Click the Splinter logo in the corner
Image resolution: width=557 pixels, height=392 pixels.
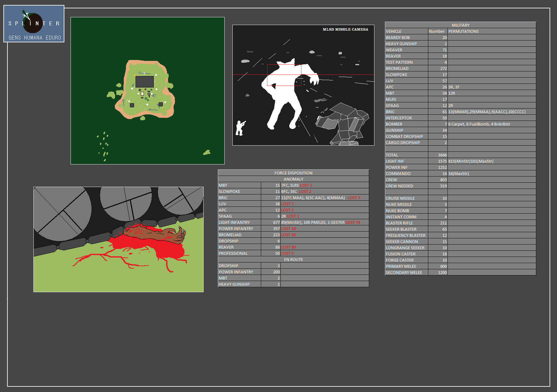pyautogui.click(x=34, y=24)
